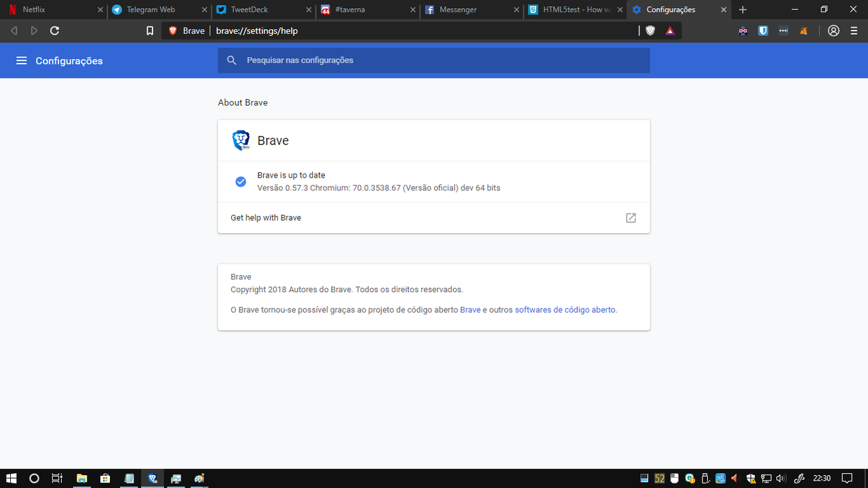Reload the current page

pyautogui.click(x=55, y=30)
